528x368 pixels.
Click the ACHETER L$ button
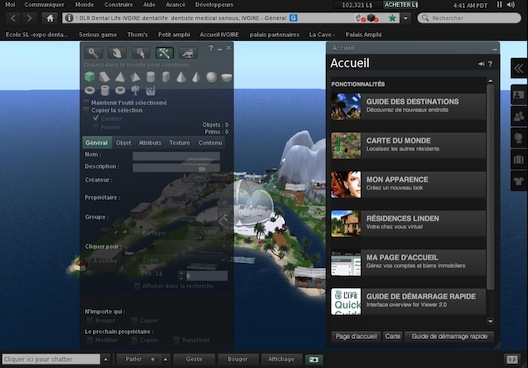401,5
